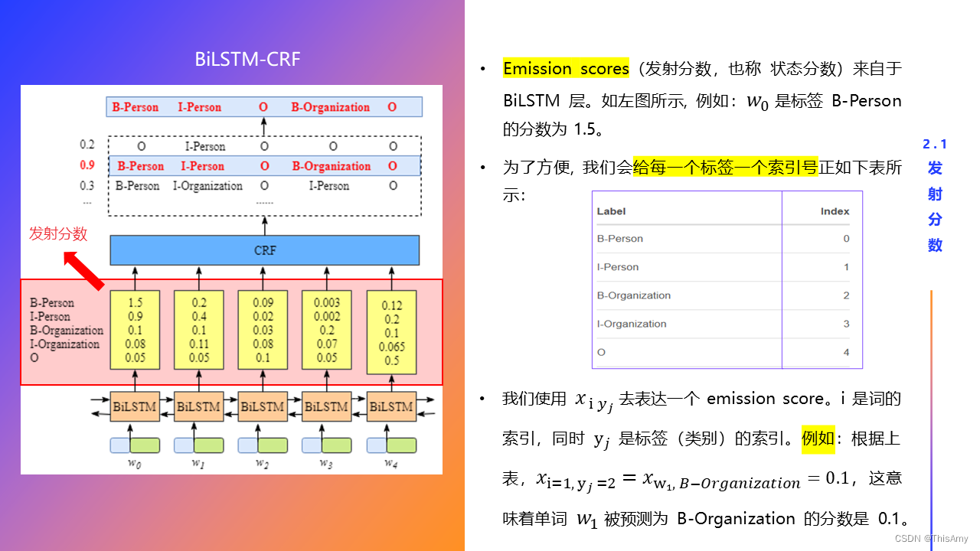The height and width of the screenshot is (551, 980).
Task: Click the w2 word label
Action: point(263,462)
